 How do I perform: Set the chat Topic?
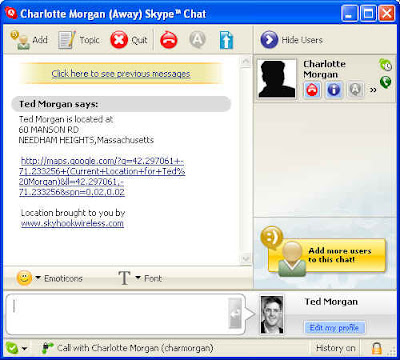tap(79, 40)
